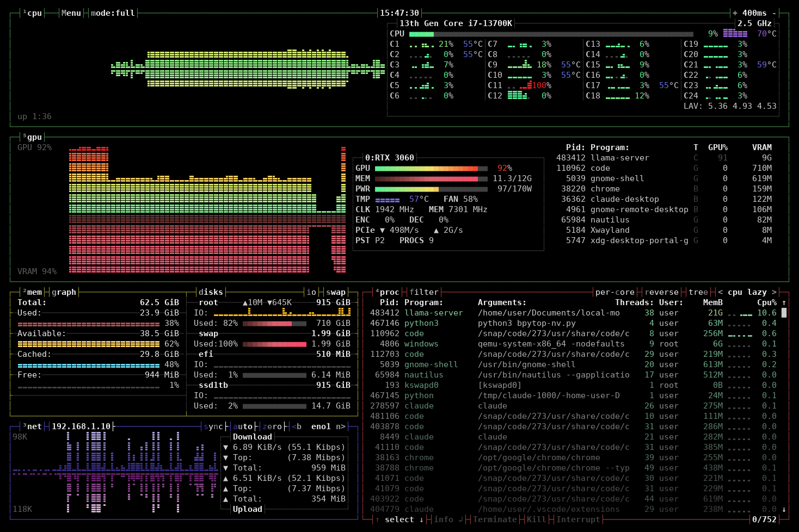This screenshot has height=532, width=799.
Task: Select the nautilus row in the proc list
Action: click(573, 375)
